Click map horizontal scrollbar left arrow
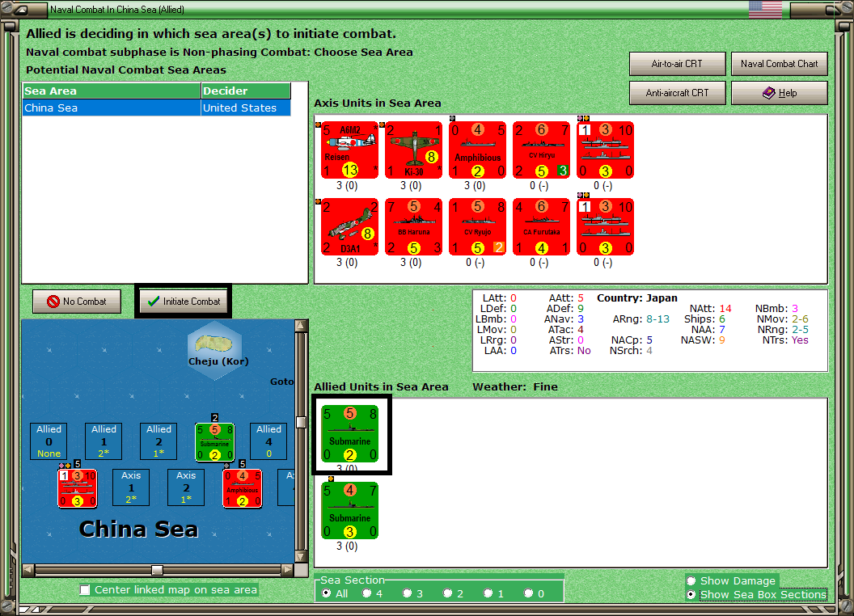Screen dimensions: 854x616 (x=28, y=570)
